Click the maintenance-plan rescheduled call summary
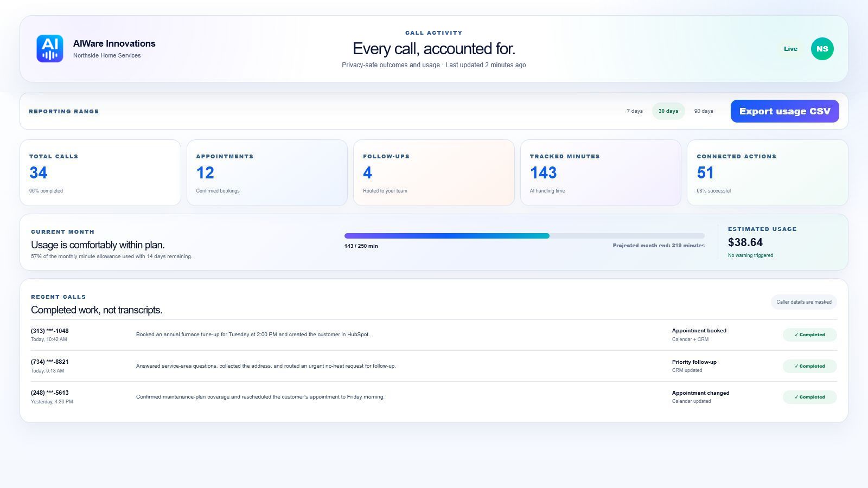Image resolution: width=868 pixels, height=488 pixels. click(x=260, y=397)
